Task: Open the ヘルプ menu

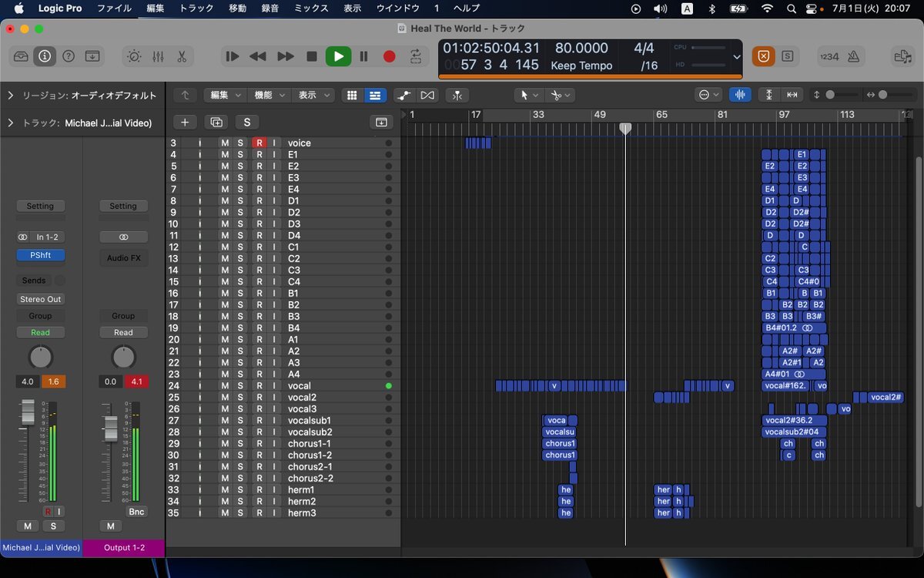Action: (x=466, y=8)
